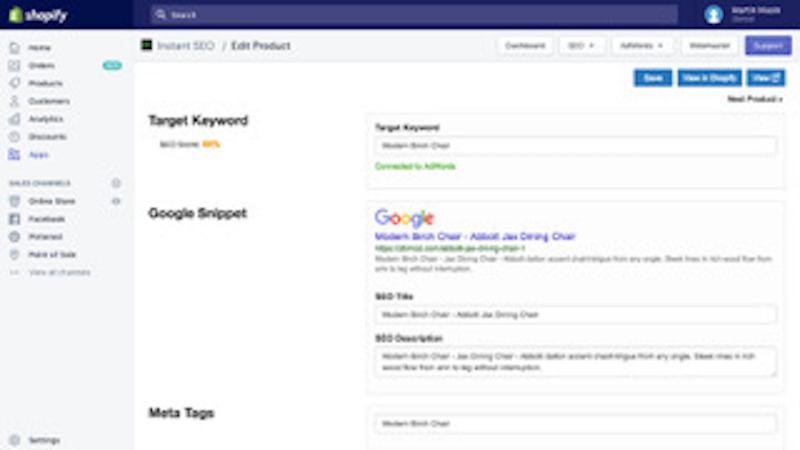Screen dimensions: 800x450
Task: Open the Point of Sale icon
Action: click(14, 254)
